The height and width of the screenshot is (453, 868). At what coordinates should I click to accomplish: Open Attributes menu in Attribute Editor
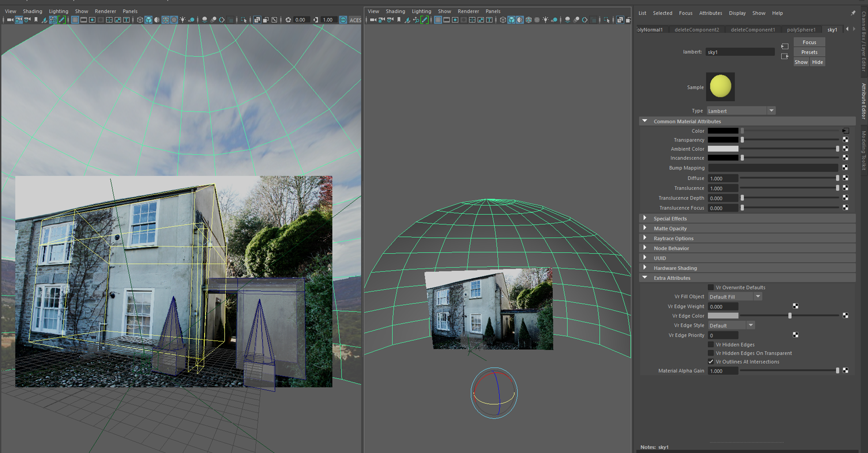click(x=710, y=13)
